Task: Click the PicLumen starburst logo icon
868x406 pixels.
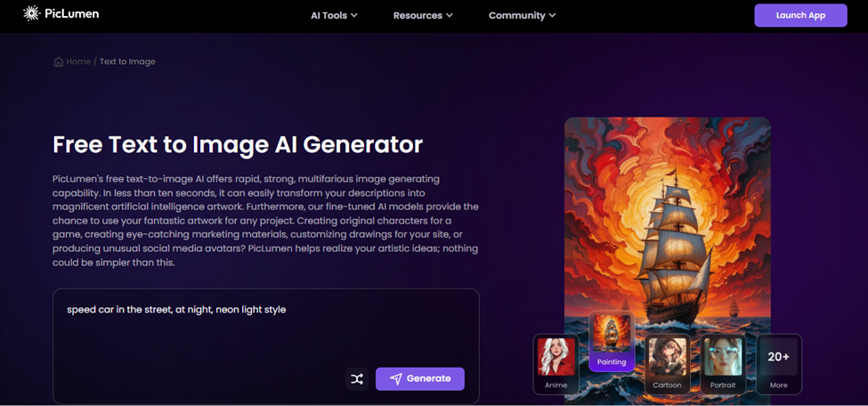Action: pyautogui.click(x=31, y=14)
